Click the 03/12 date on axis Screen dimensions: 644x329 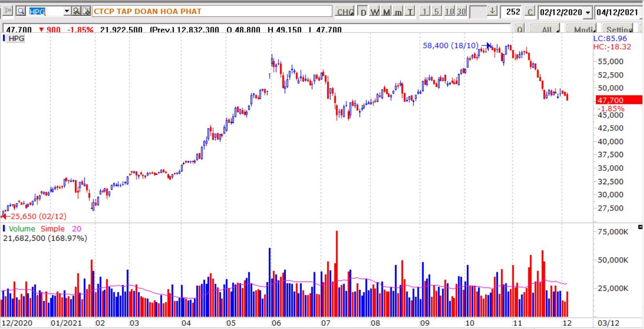click(608, 323)
